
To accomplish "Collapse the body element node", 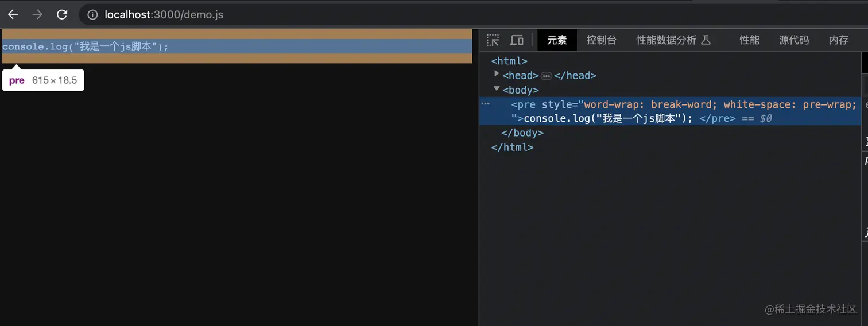I will pyautogui.click(x=497, y=89).
